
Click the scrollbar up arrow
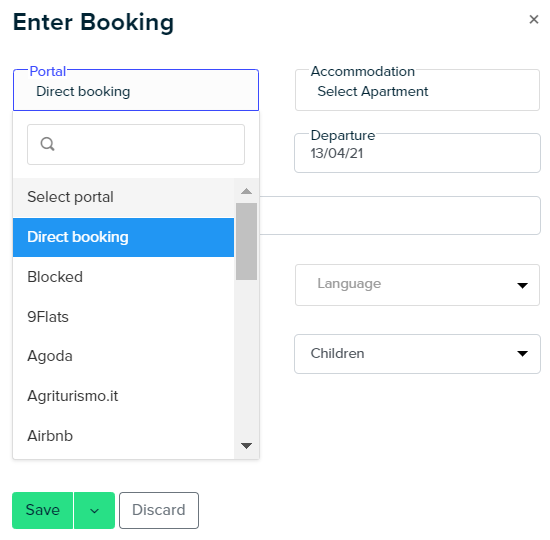246,191
